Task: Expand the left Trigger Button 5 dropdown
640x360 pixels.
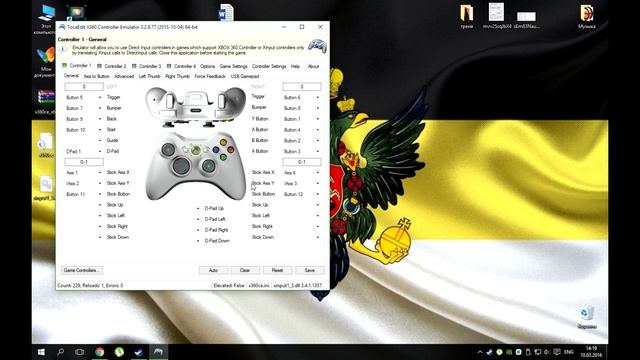Action: click(100, 98)
